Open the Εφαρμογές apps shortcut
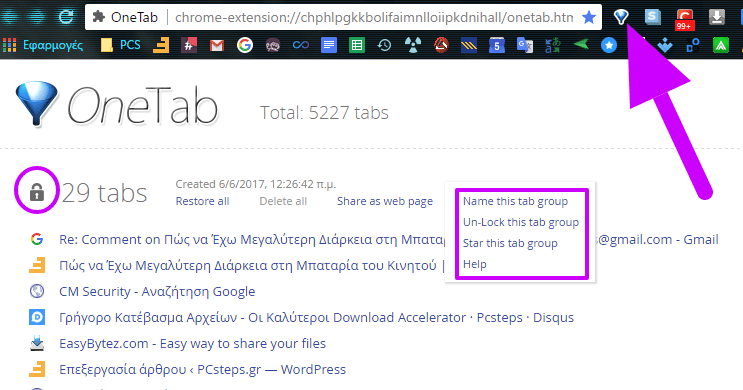The width and height of the screenshot is (743, 390). (x=43, y=45)
